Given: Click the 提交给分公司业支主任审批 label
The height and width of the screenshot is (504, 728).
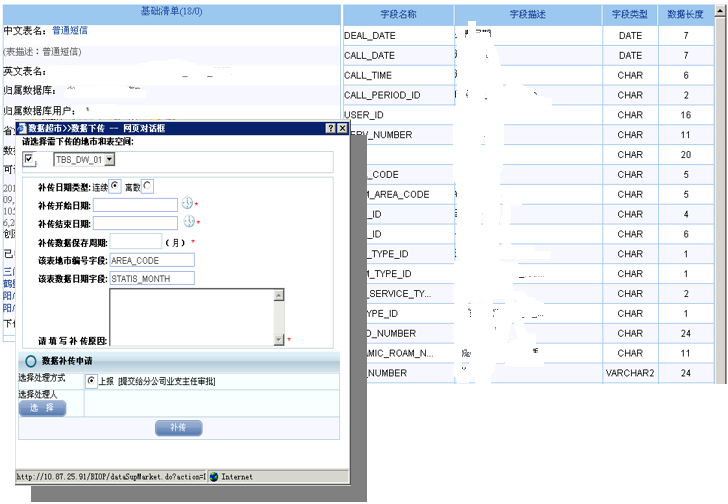Looking at the screenshot, I should click(167, 381).
